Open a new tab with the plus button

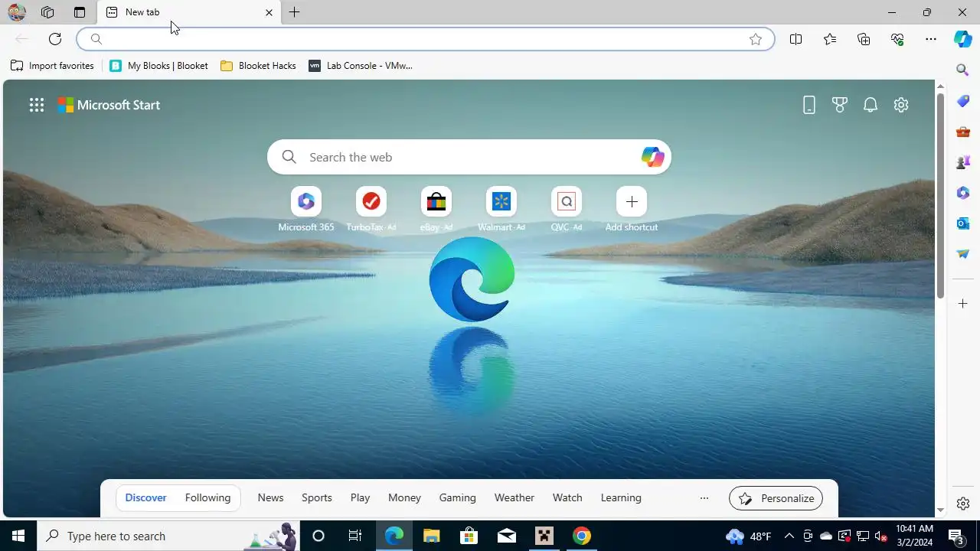pyautogui.click(x=295, y=12)
